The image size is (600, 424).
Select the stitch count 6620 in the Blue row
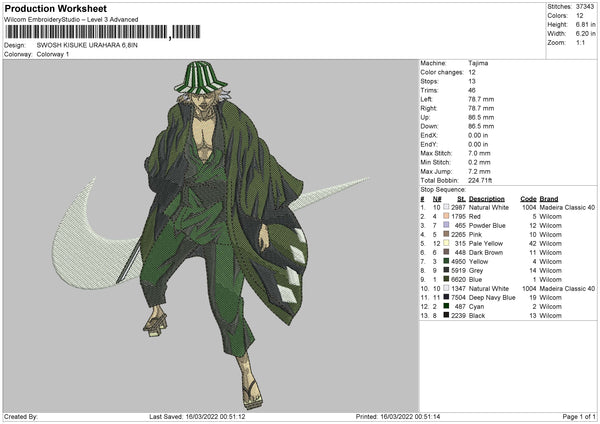point(458,280)
